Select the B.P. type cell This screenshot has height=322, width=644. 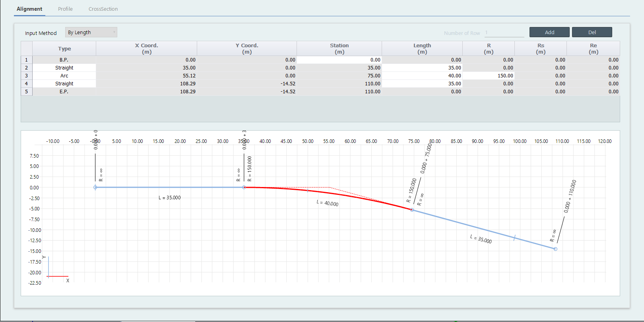[x=64, y=60]
